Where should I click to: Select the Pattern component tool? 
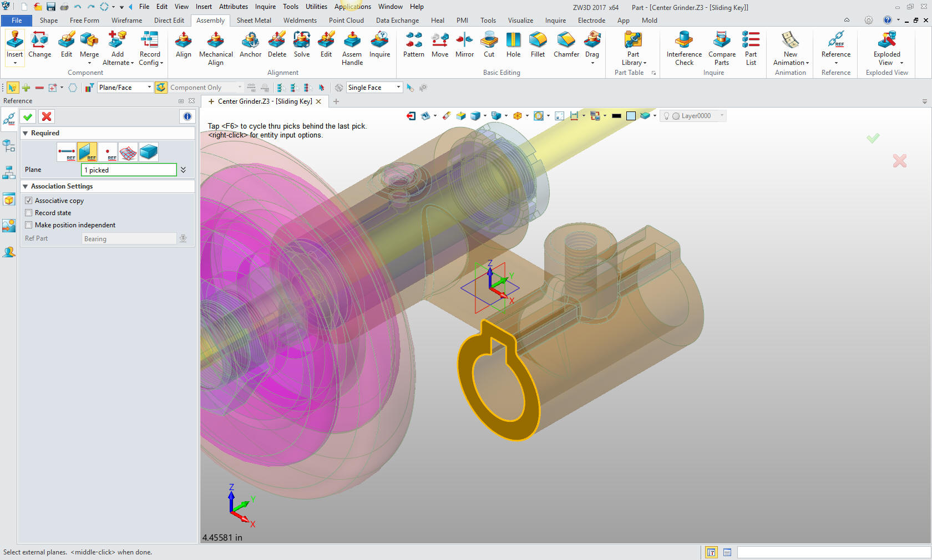[x=414, y=44]
